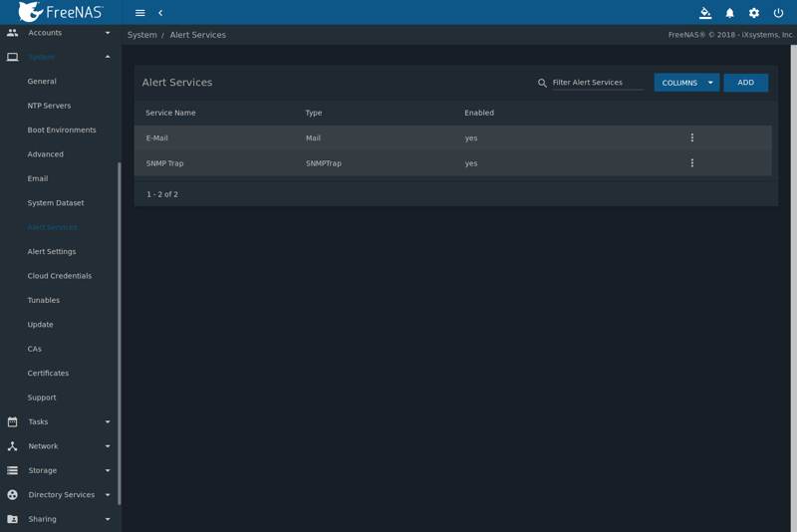The width and height of the screenshot is (797, 532).
Task: Click the SNMPTrap type cell
Action: tap(323, 163)
